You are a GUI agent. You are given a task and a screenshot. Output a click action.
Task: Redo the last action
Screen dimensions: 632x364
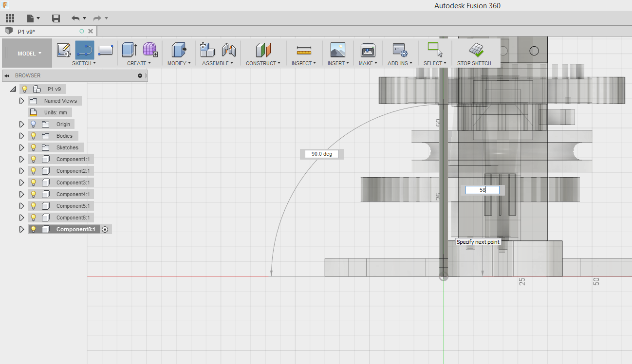coord(97,18)
